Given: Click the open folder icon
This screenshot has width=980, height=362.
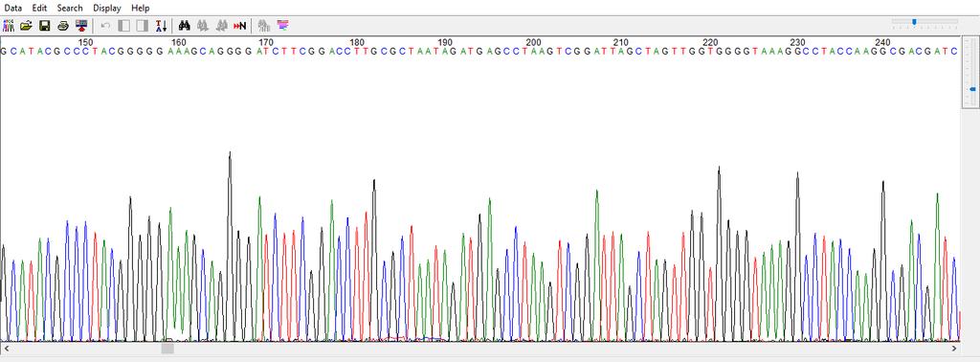Looking at the screenshot, I should [26, 26].
